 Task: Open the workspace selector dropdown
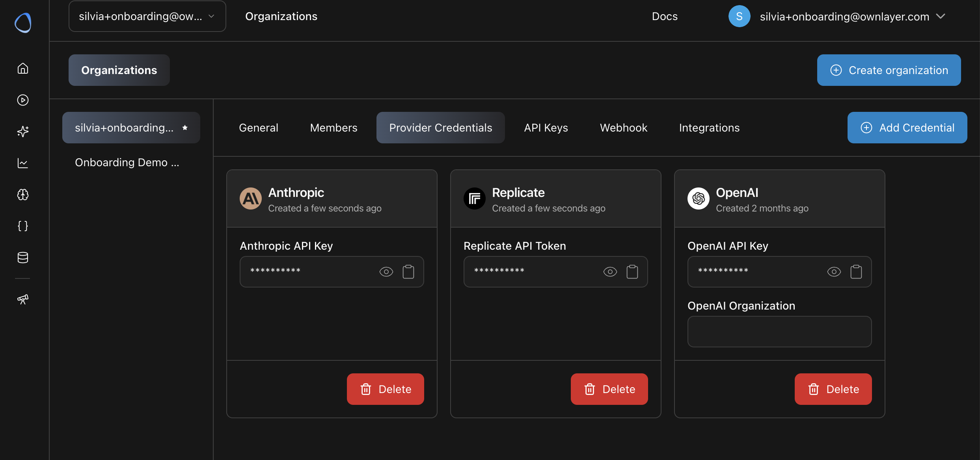pyautogui.click(x=147, y=16)
